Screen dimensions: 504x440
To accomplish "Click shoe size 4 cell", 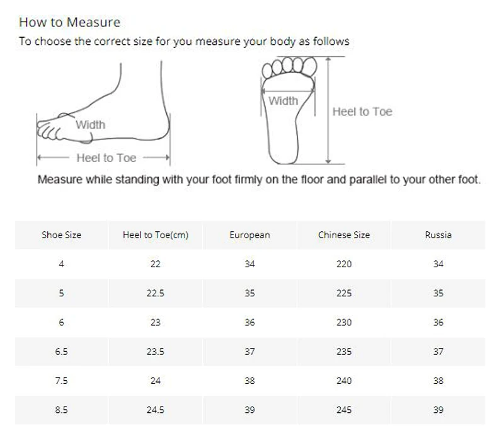I will [61, 264].
